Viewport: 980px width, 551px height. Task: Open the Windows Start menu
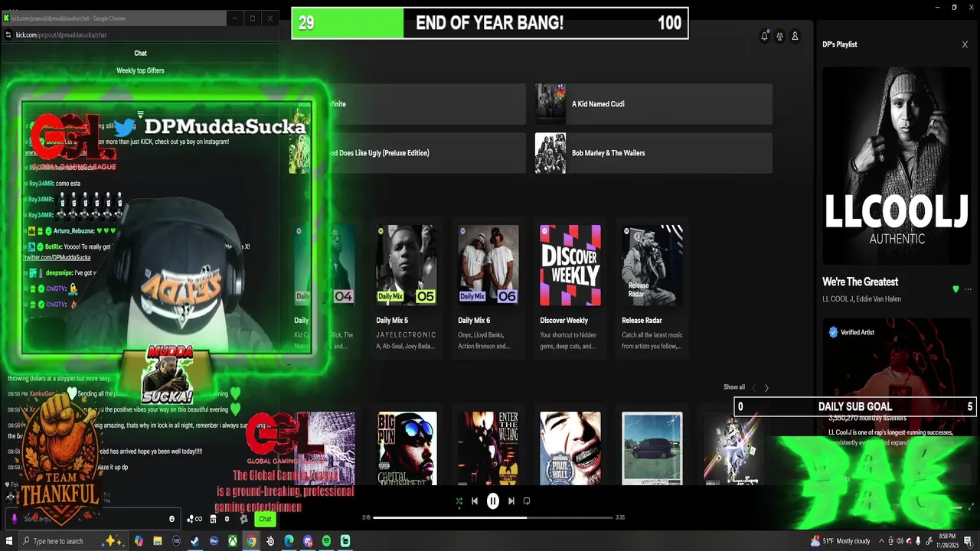[x=9, y=541]
